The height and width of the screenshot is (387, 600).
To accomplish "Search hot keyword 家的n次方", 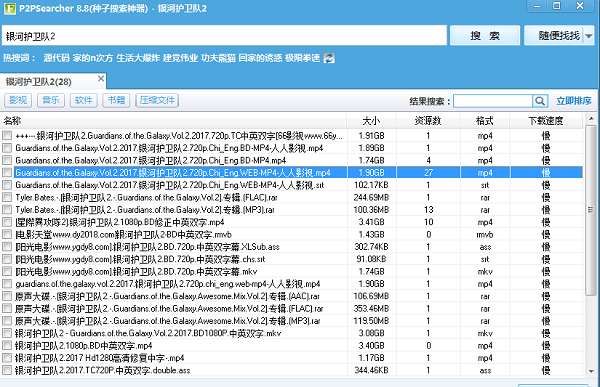I will [x=93, y=58].
